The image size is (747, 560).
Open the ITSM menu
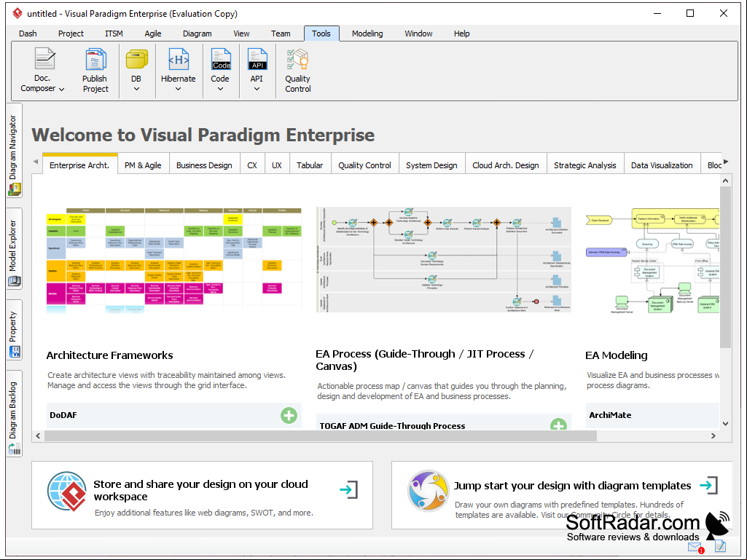114,33
